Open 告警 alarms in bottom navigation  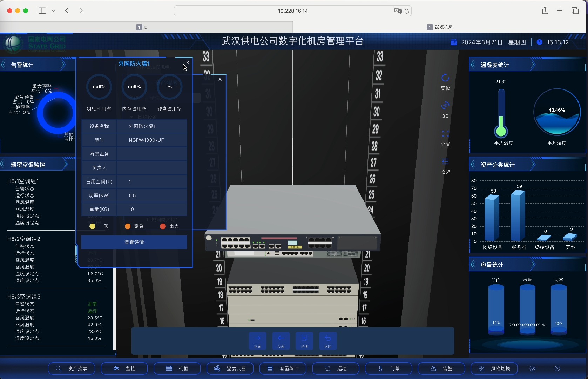[441, 368]
